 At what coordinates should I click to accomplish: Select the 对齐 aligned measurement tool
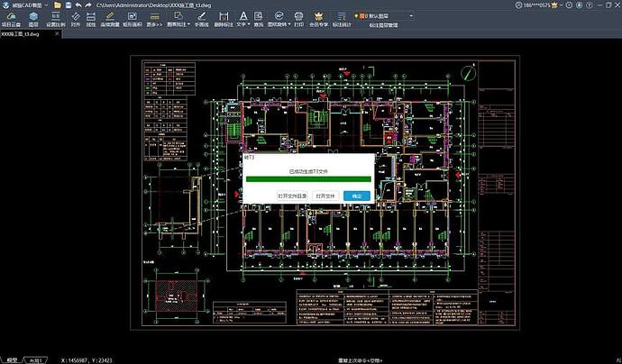click(76, 19)
